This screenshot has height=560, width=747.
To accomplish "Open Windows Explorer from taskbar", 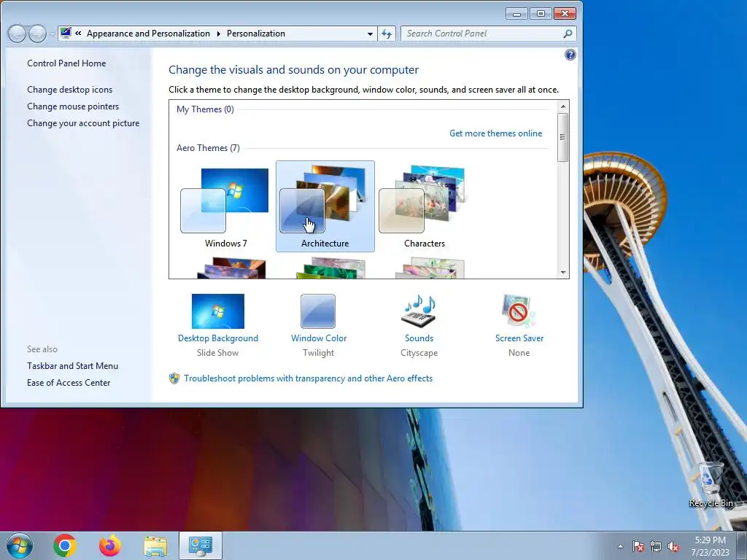I will coord(155,546).
